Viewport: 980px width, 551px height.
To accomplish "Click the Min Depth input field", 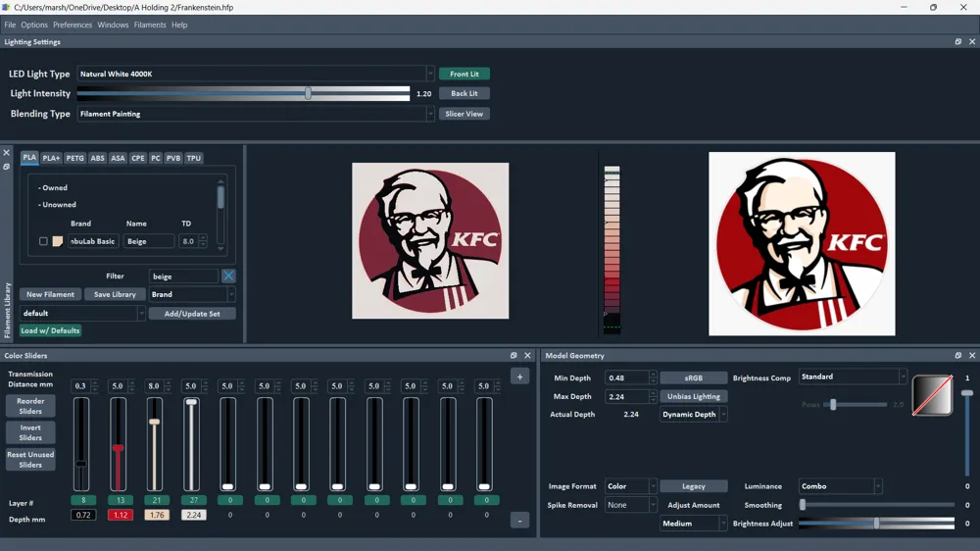I will coord(627,377).
